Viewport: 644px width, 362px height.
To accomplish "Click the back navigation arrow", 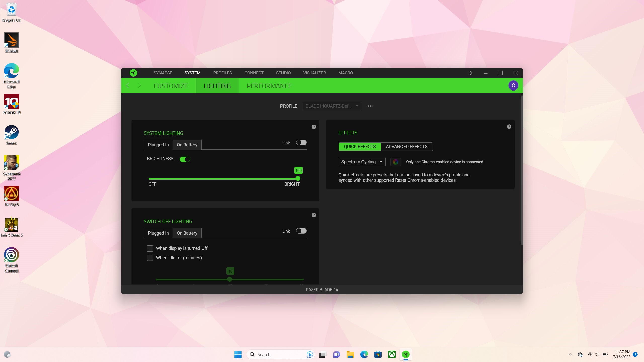I will tap(127, 86).
